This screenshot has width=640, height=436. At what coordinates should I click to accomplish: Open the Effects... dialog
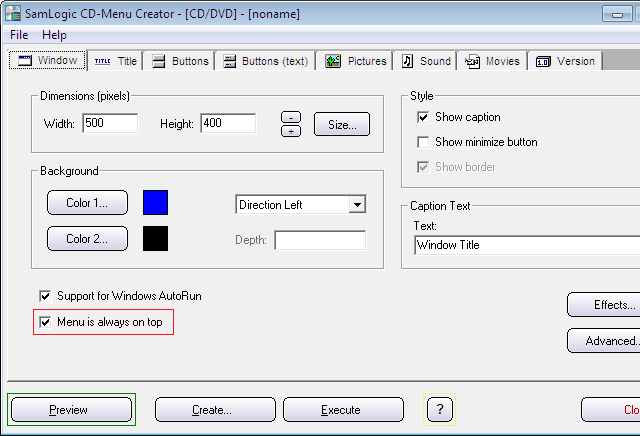604,305
